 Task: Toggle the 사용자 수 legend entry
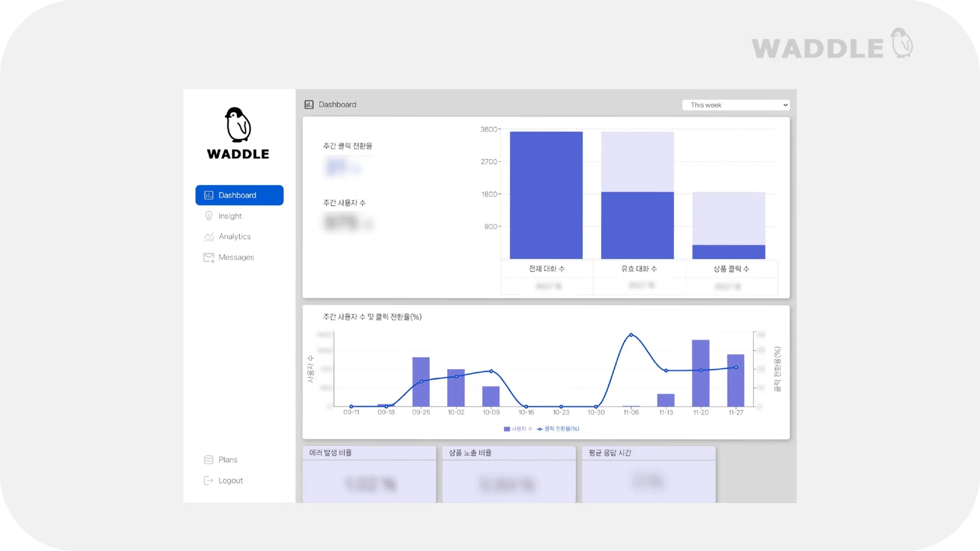518,429
